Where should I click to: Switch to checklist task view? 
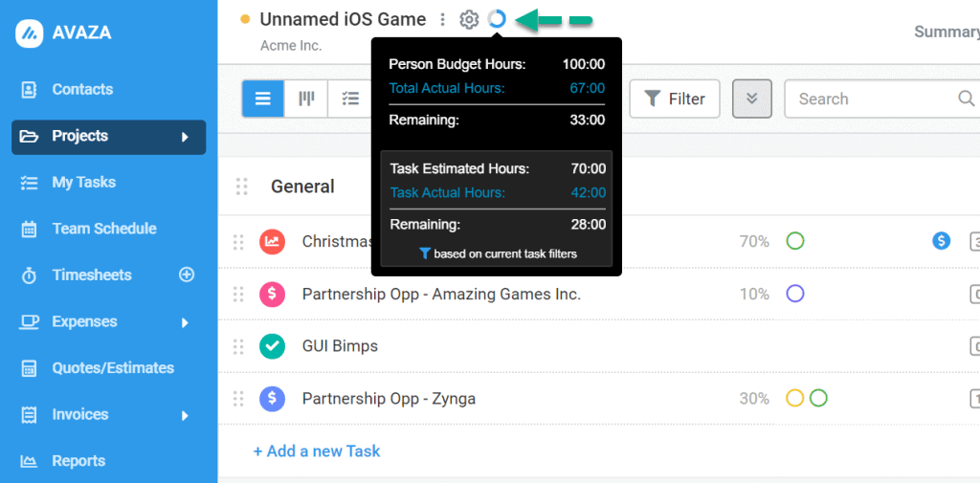pyautogui.click(x=350, y=99)
